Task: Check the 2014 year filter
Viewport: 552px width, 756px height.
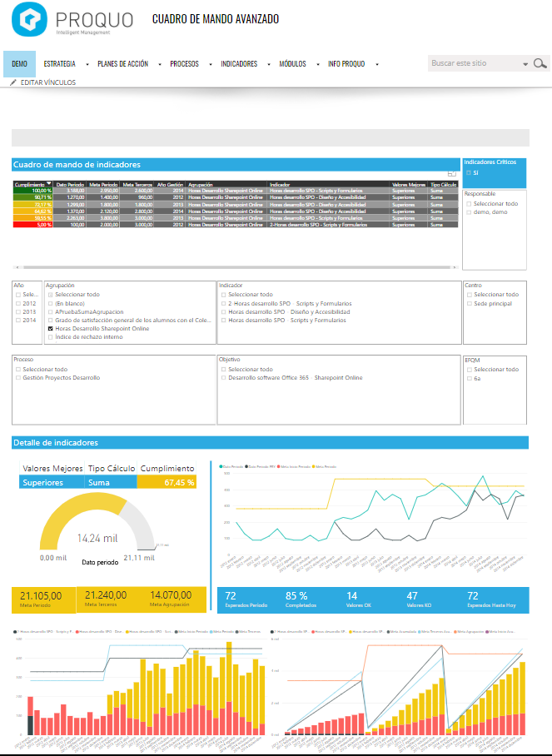Action: coord(18,321)
